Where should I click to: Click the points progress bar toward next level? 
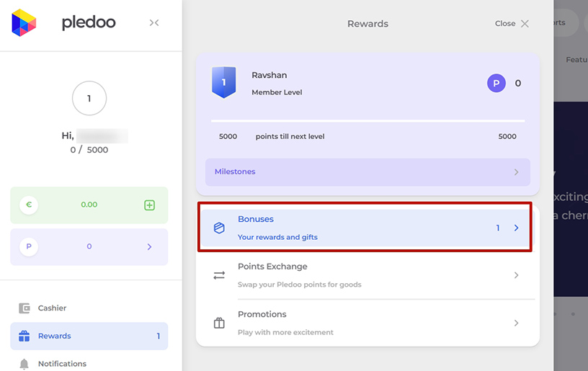pos(367,121)
